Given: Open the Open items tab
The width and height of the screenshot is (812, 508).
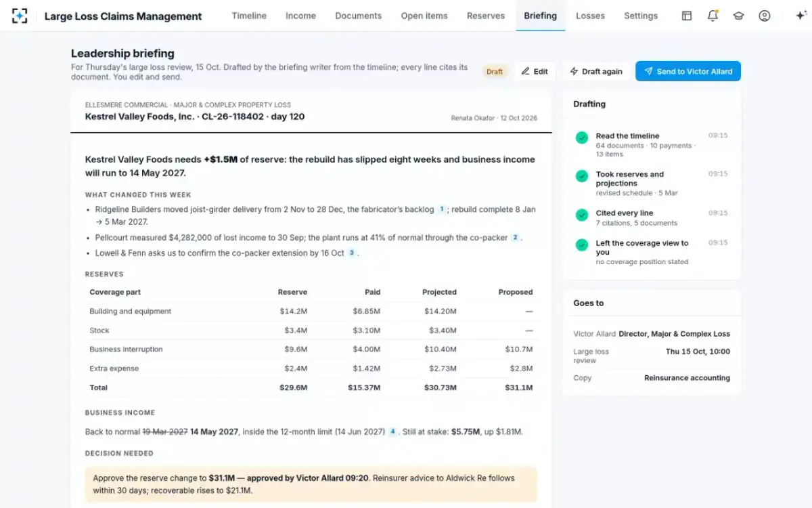Looking at the screenshot, I should click(x=424, y=16).
